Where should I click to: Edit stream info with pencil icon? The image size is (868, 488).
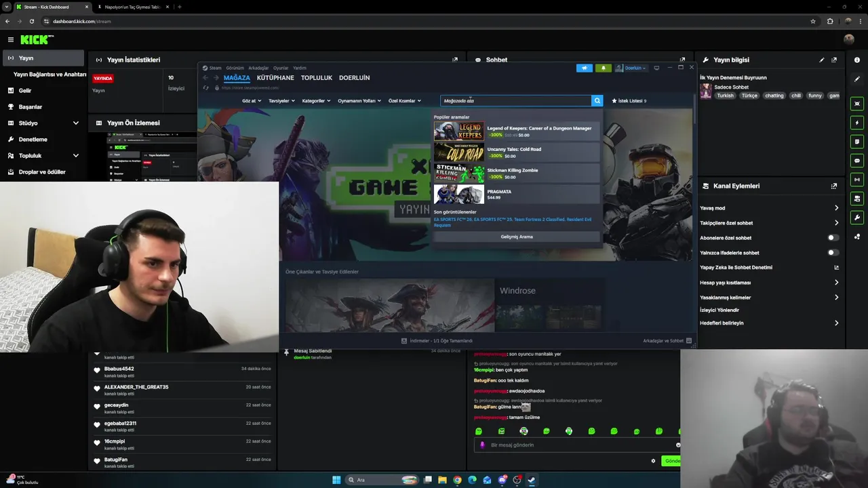tap(822, 60)
